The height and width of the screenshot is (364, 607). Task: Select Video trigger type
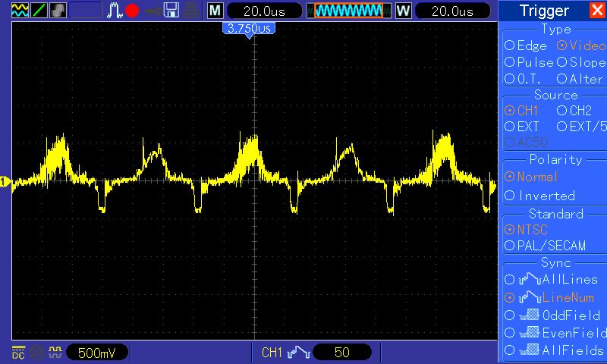click(581, 45)
